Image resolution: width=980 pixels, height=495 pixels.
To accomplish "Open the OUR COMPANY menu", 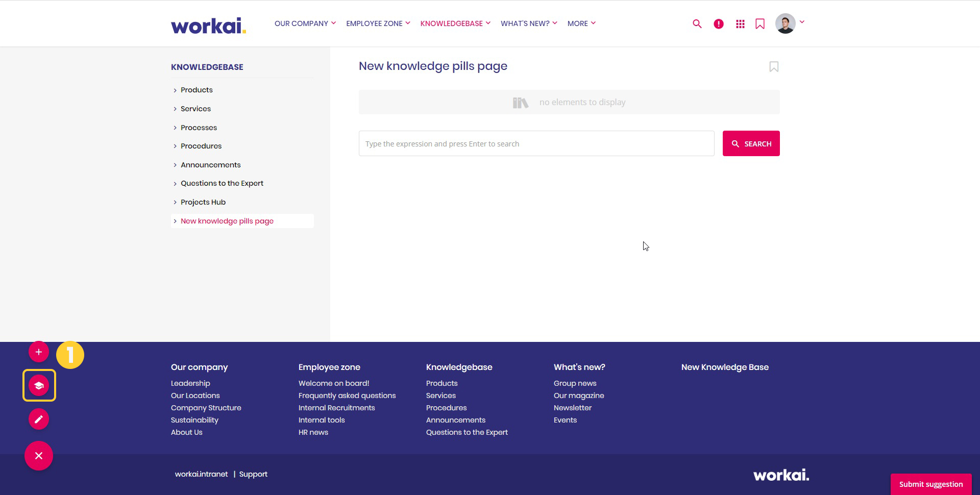I will click(x=305, y=23).
